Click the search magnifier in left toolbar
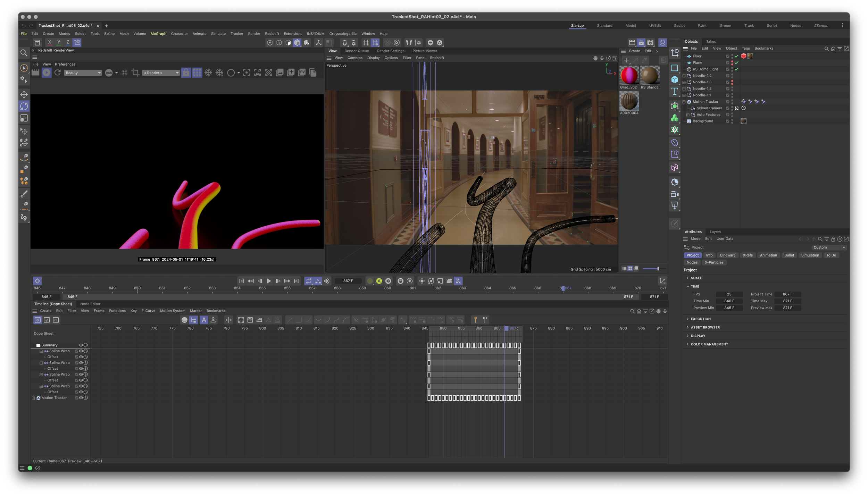Viewport: 868px width, 496px height. pos(24,53)
